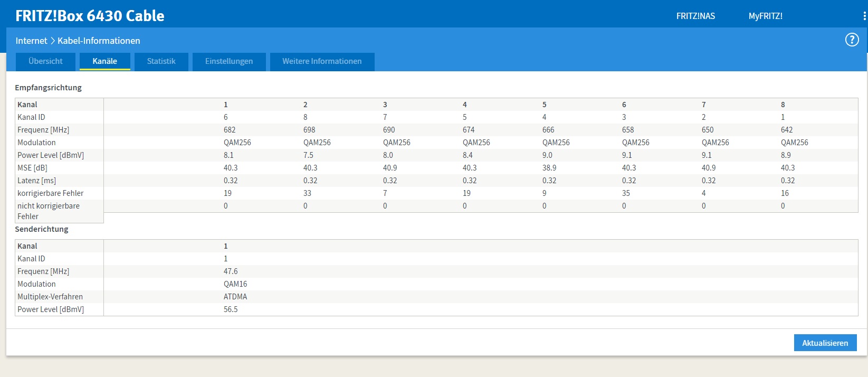Image resolution: width=868 pixels, height=377 pixels.
Task: Open the Einstellungen tab
Action: [x=229, y=61]
